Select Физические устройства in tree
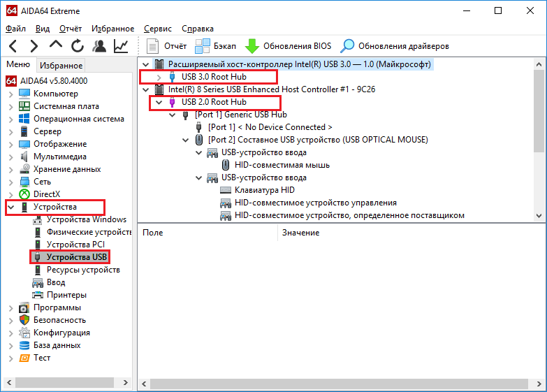The image size is (547, 392). tap(89, 232)
